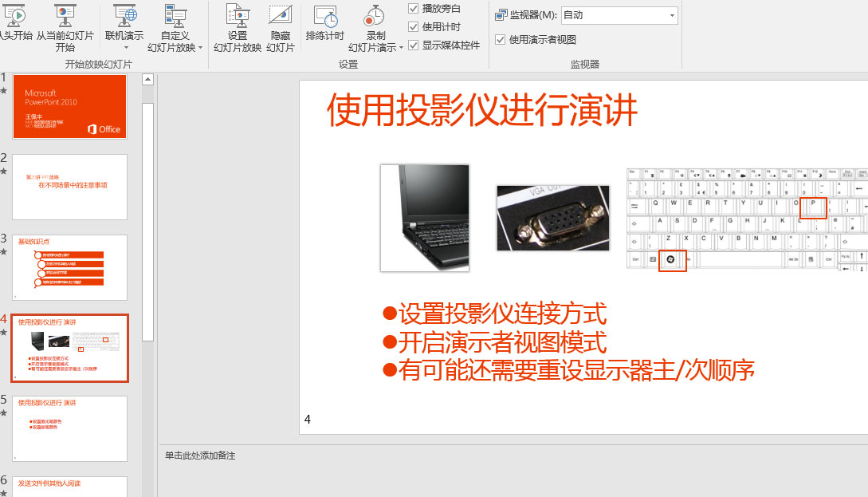
Task: Select slide 1 thumbnail Microsoft PowerPoint 2010
Action: click(x=70, y=106)
